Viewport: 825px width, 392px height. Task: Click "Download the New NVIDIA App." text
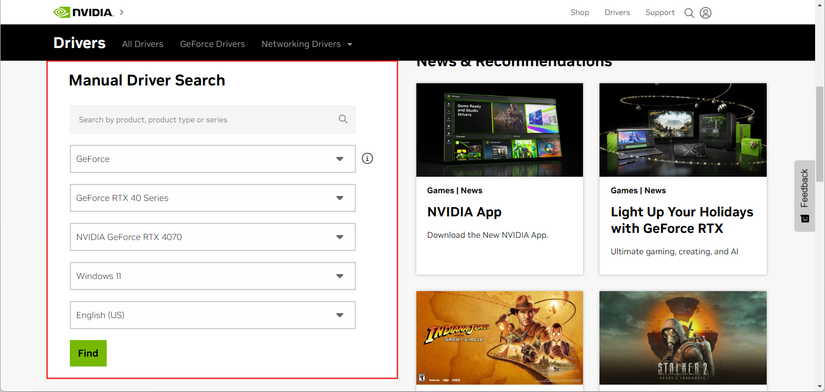(x=488, y=235)
